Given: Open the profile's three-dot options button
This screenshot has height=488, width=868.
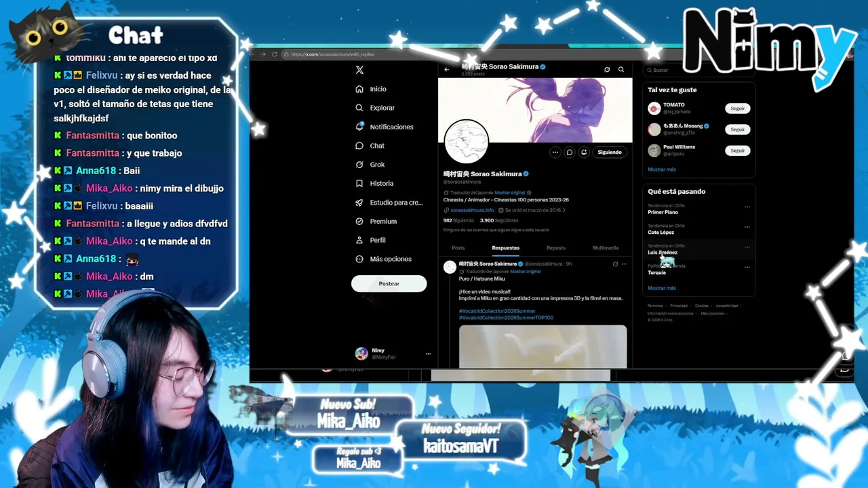Looking at the screenshot, I should 555,152.
